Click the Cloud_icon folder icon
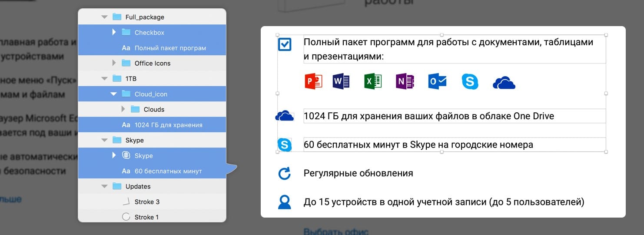644x235 pixels. point(126,94)
